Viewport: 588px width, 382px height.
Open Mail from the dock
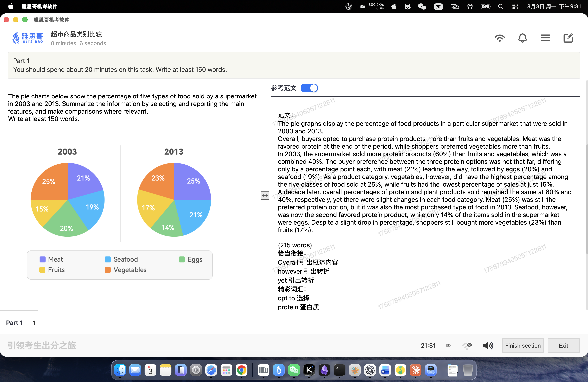pyautogui.click(x=135, y=370)
